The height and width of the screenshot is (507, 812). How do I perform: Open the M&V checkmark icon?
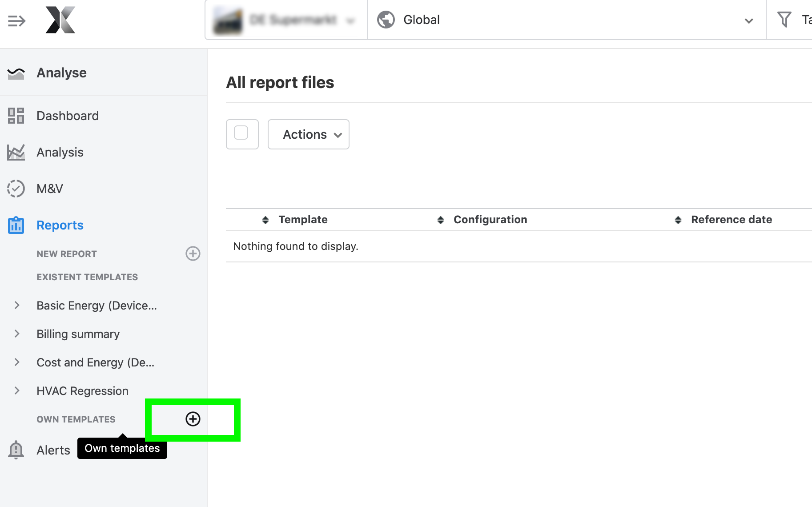16,189
